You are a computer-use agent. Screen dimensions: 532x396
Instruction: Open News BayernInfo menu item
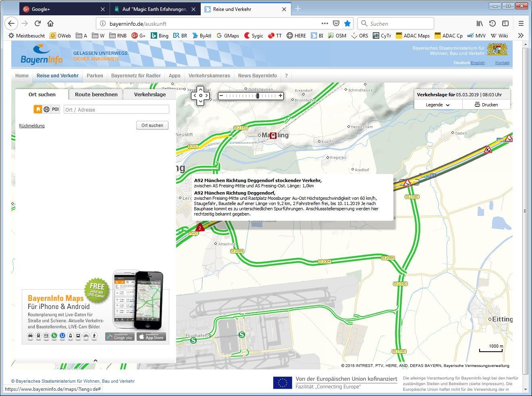257,76
